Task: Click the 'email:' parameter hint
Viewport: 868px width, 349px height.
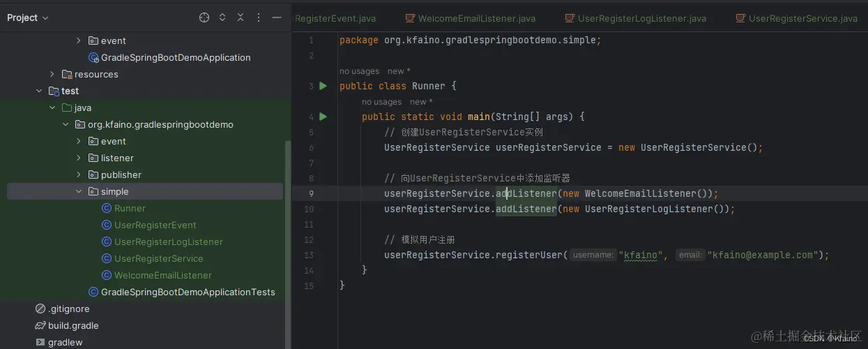Action: pos(690,255)
